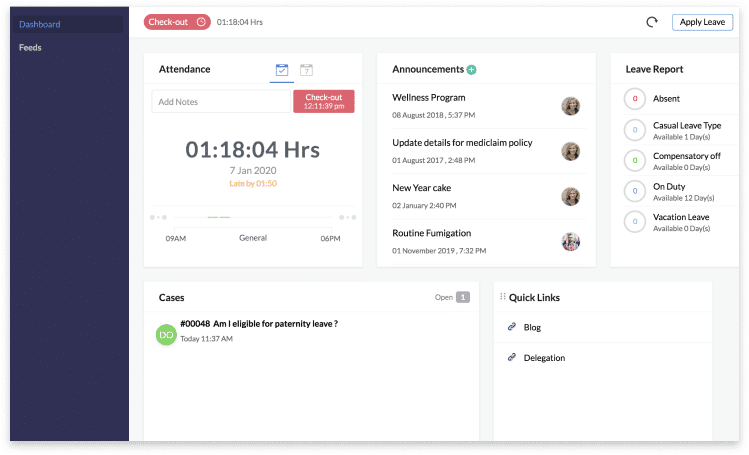Switch to the Attendance day view icon

(x=307, y=70)
